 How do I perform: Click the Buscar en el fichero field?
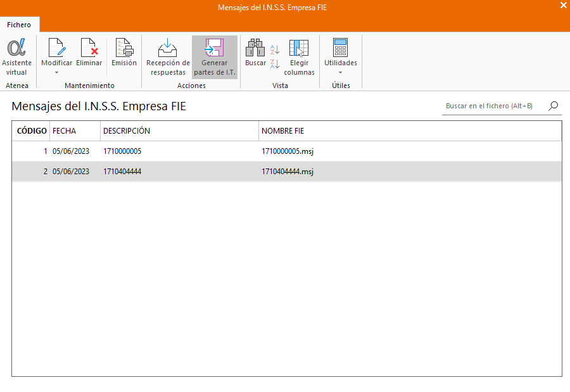[491, 106]
